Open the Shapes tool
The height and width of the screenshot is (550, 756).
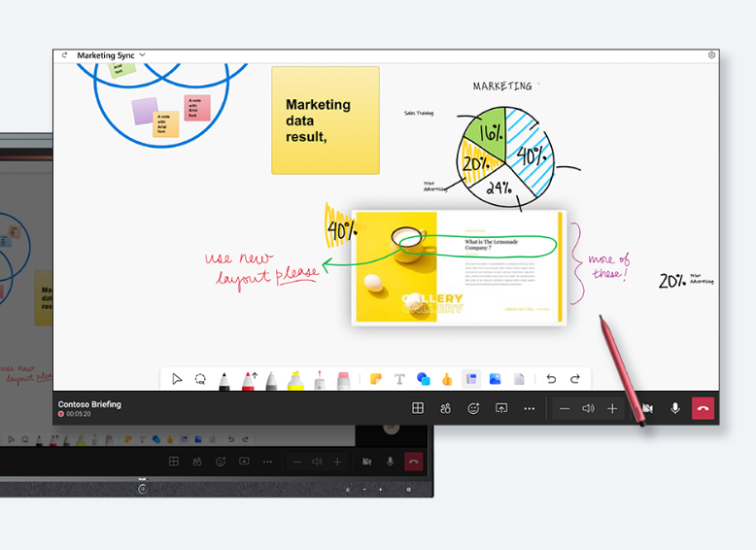[424, 379]
